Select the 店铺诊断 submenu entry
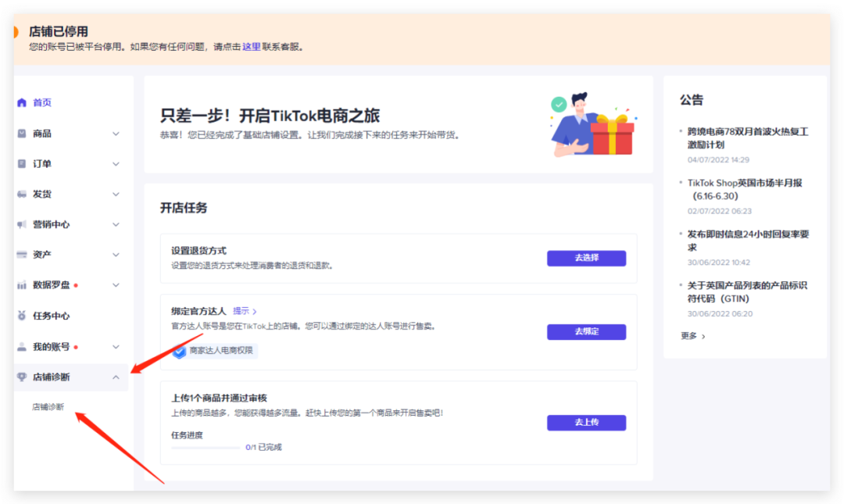Screen dimensions: 844x504 click(48, 406)
